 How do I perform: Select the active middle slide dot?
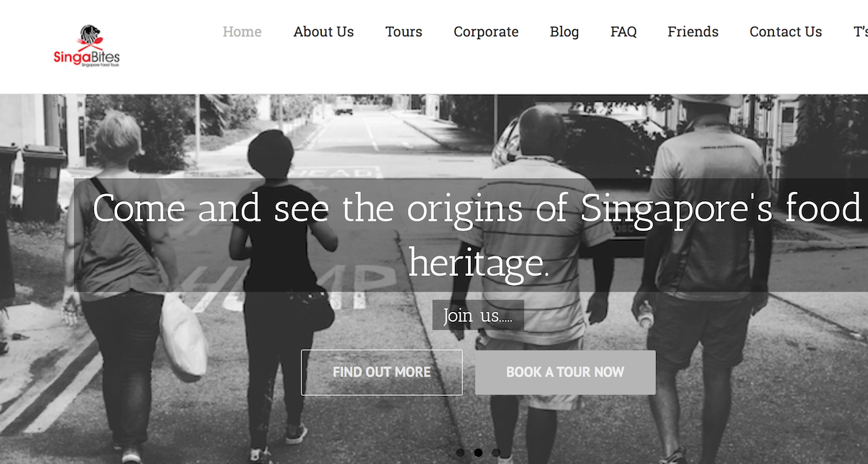pos(478,452)
